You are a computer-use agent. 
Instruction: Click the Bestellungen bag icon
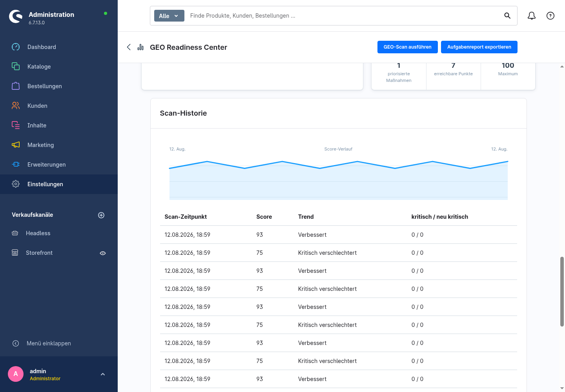(16, 86)
